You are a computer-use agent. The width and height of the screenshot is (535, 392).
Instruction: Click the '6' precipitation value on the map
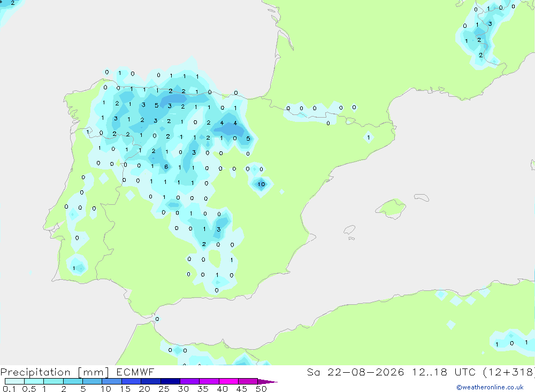coord(166,167)
